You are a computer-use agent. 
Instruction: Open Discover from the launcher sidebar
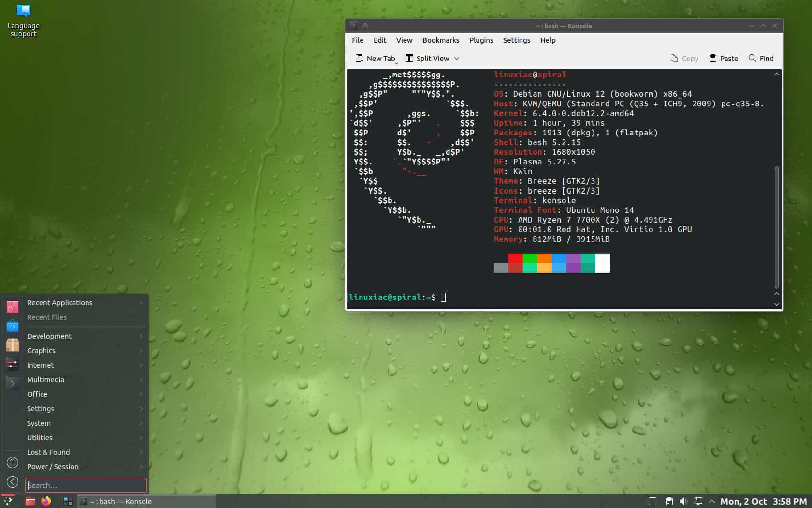12,327
